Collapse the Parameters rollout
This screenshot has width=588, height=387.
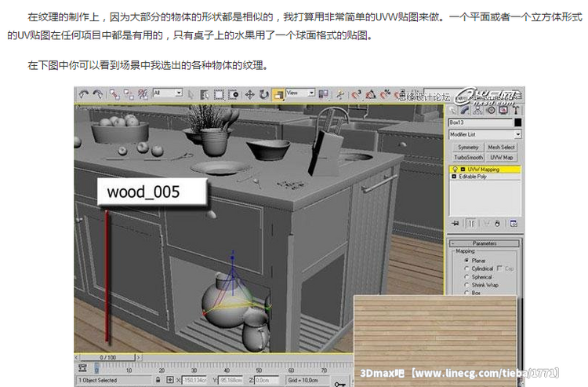pos(484,243)
